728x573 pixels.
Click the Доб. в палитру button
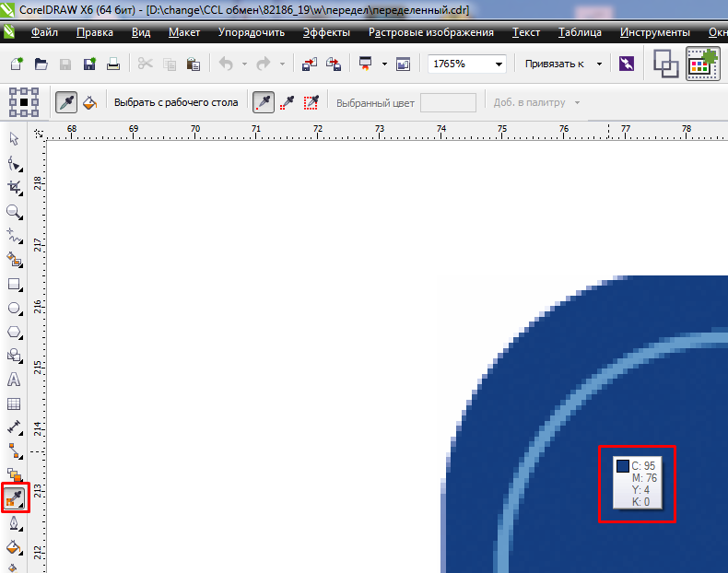point(529,102)
